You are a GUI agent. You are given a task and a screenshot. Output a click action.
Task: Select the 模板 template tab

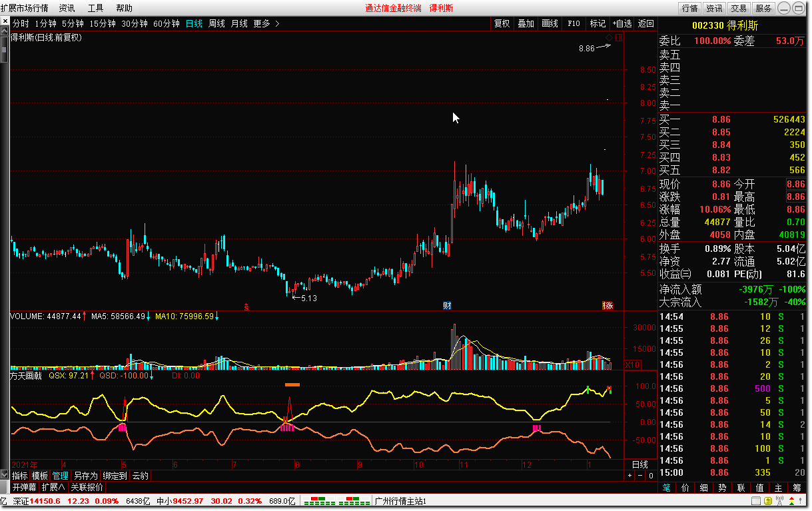click(40, 476)
